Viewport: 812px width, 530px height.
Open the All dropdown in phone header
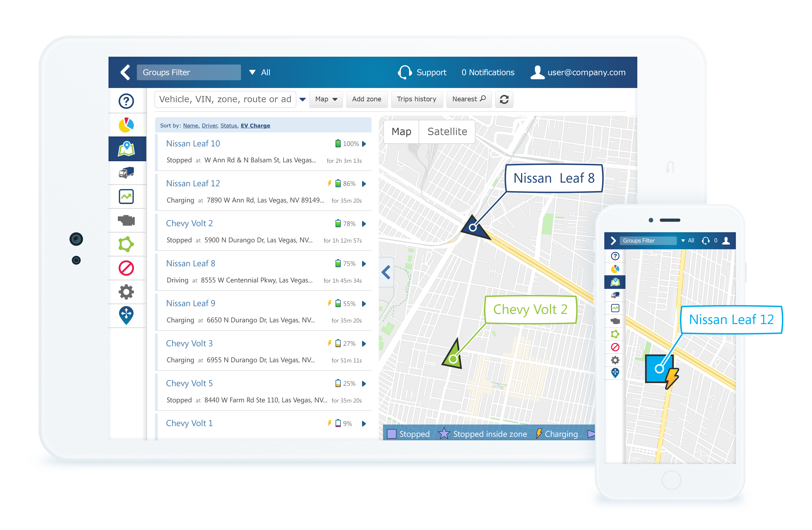688,240
